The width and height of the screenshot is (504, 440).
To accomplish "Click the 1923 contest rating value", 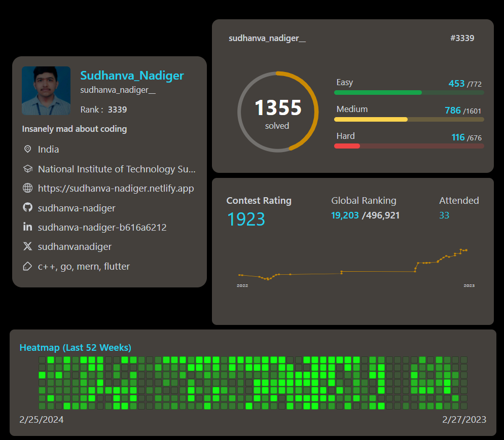I will point(246,219).
